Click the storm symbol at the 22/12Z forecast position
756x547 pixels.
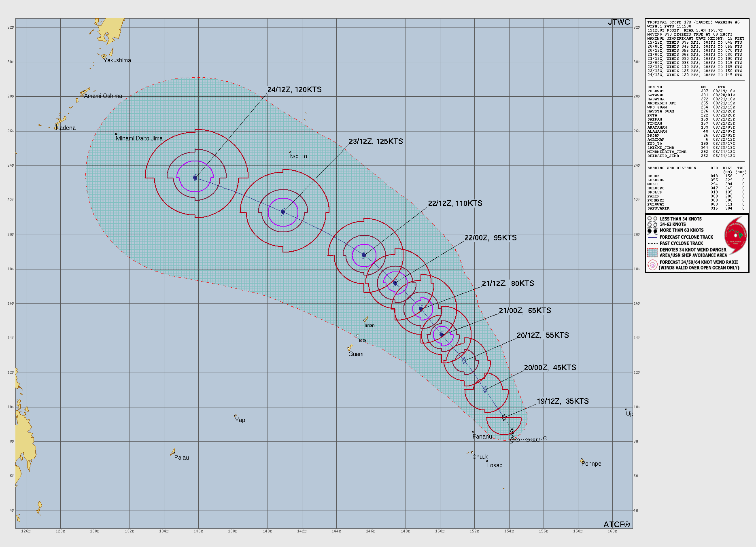coord(364,255)
